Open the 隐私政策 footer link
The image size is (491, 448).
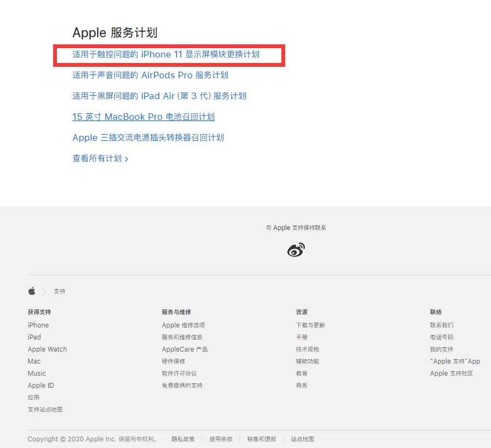[183, 439]
